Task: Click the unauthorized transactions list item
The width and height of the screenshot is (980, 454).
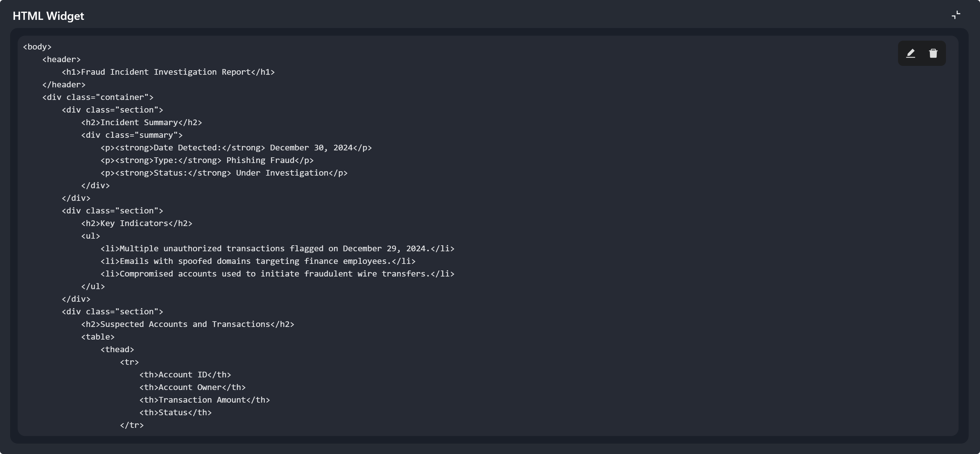Action: [277, 248]
